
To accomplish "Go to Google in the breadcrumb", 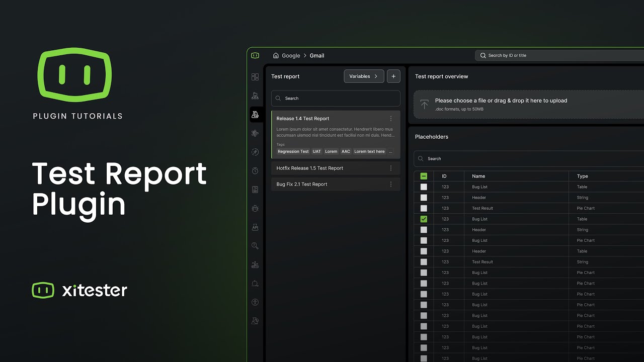I will point(291,56).
